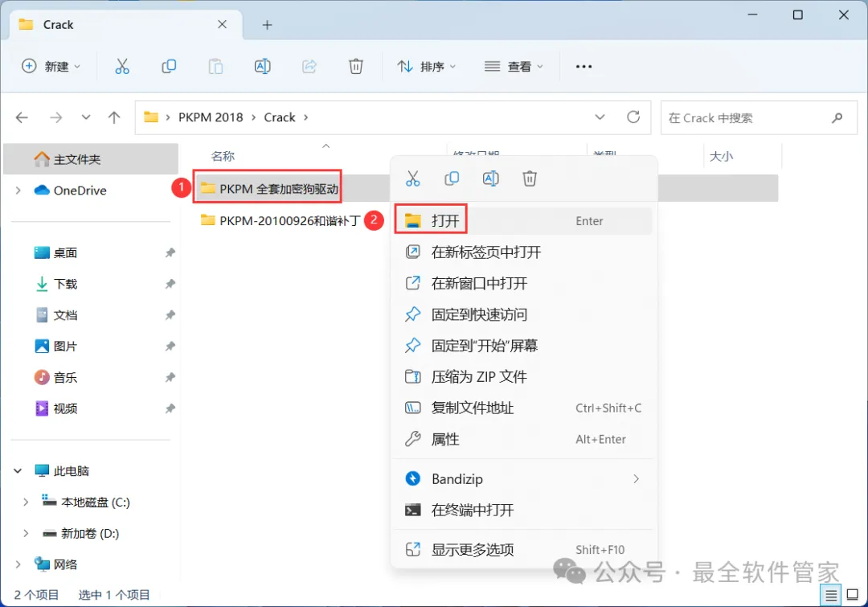This screenshot has width=868, height=607.
Task: Click the Rename icon in the context menu
Action: (491, 178)
